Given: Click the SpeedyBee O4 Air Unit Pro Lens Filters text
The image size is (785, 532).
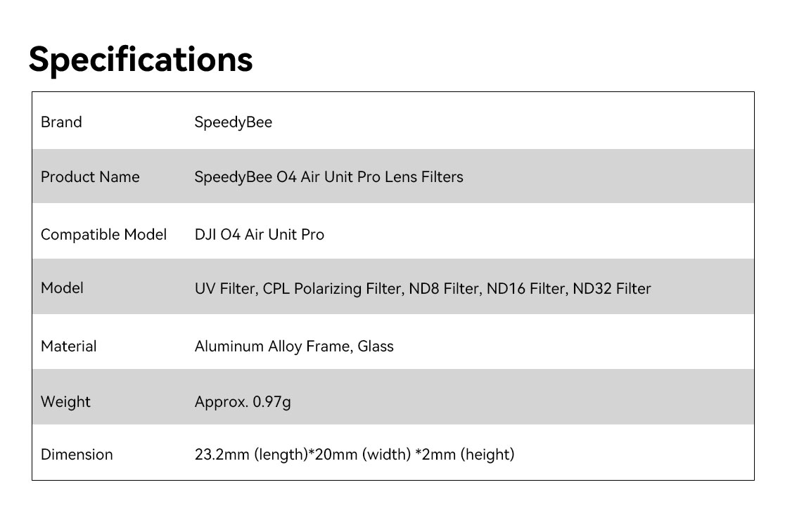Looking at the screenshot, I should pyautogui.click(x=328, y=177).
